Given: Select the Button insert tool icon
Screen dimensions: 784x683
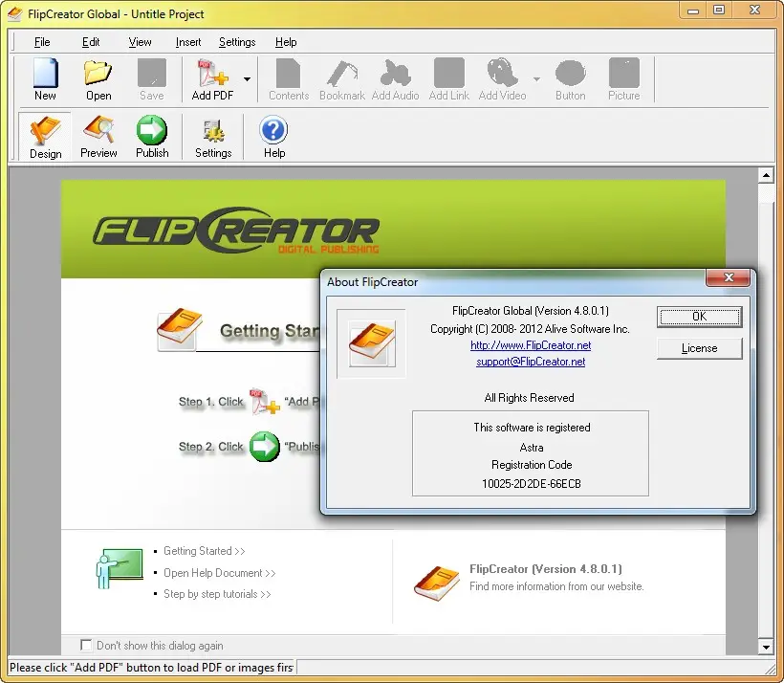Looking at the screenshot, I should tap(571, 79).
